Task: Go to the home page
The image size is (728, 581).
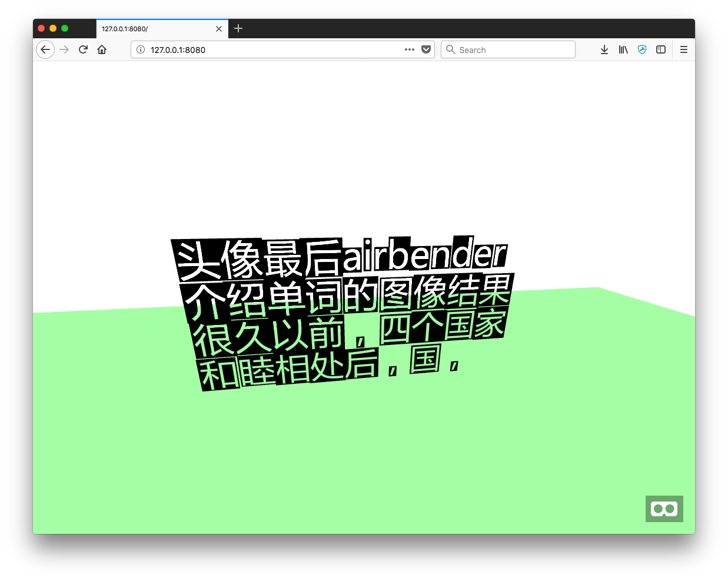Action: point(101,49)
